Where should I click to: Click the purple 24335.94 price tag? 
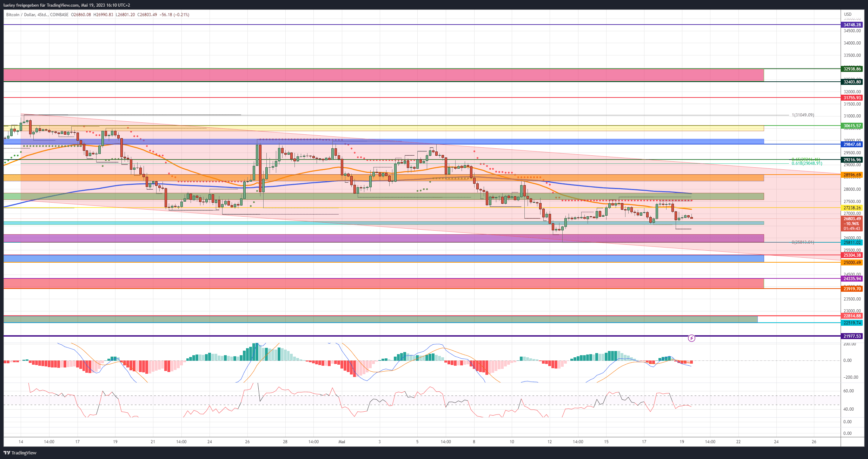click(852, 279)
